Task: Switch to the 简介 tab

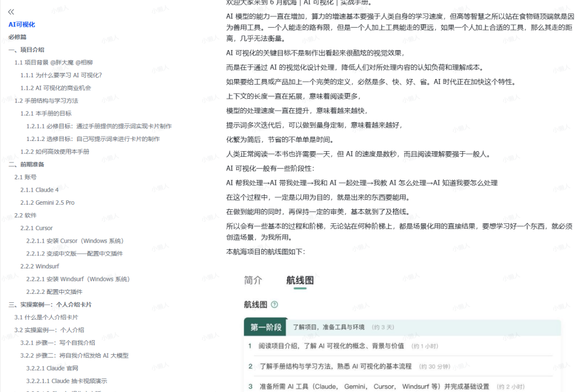Action: pos(253,280)
